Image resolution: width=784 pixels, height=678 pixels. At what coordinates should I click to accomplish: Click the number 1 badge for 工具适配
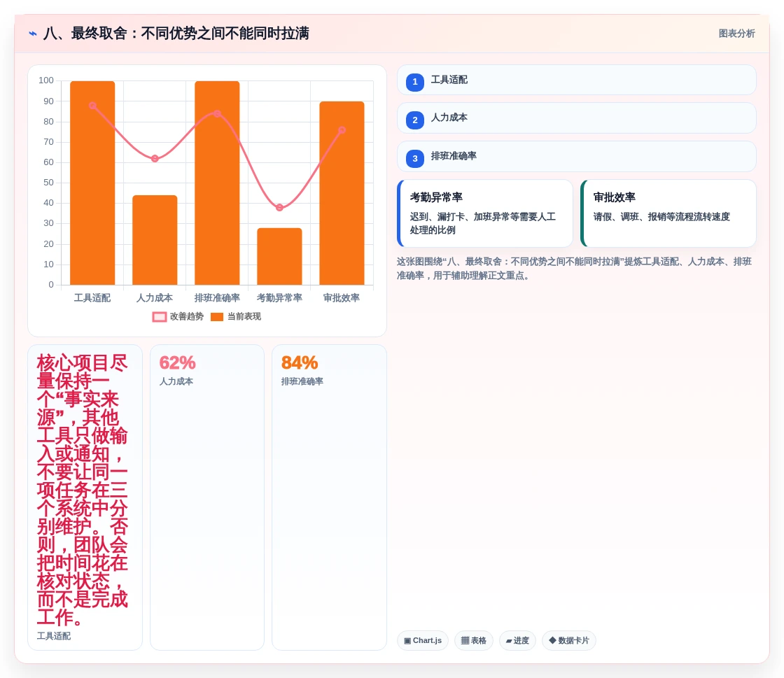(415, 82)
